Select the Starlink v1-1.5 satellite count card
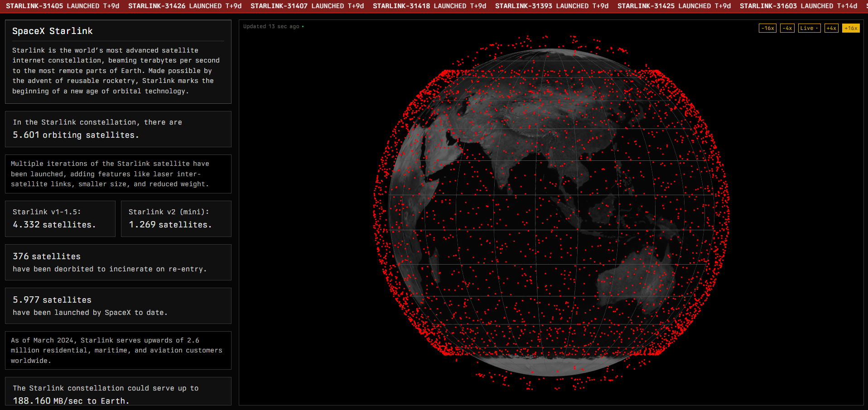The width and height of the screenshot is (868, 410). [60, 219]
